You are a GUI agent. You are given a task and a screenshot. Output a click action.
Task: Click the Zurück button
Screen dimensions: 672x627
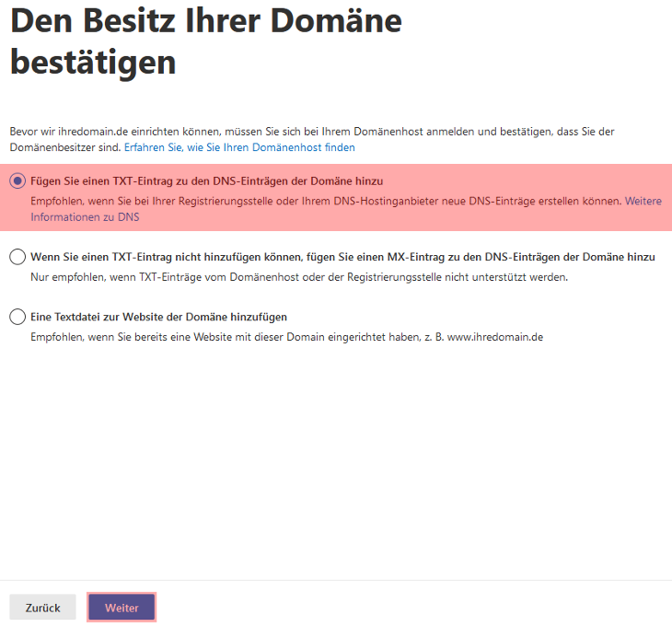pos(43,608)
